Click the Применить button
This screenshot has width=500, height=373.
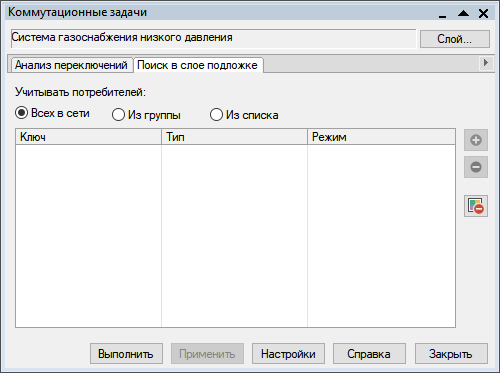point(207,354)
